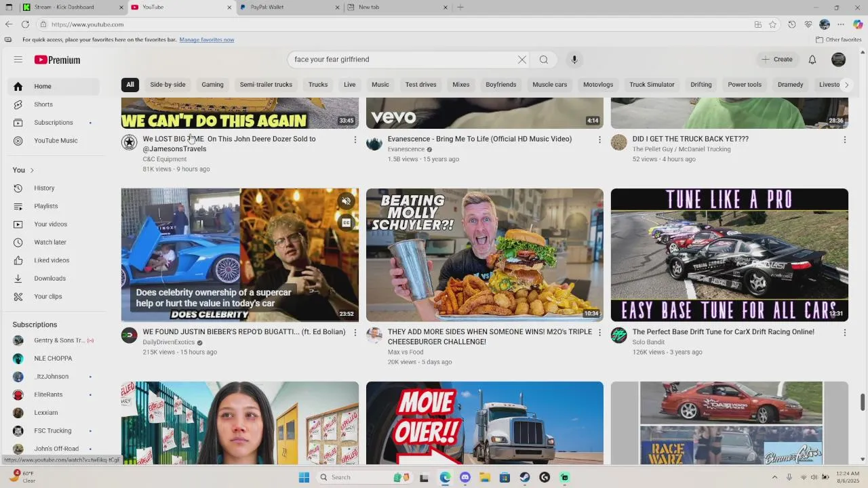Click Manage favorites now link
868x488 pixels.
tap(207, 40)
